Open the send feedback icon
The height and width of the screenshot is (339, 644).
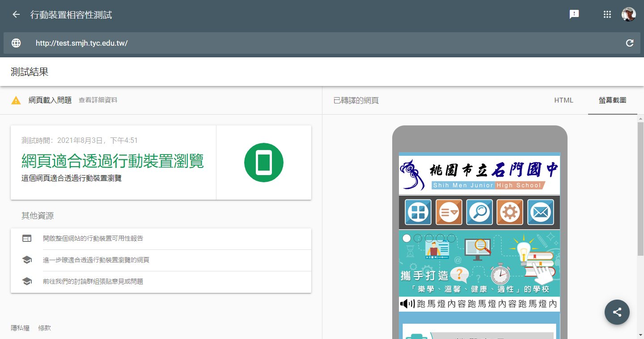574,14
